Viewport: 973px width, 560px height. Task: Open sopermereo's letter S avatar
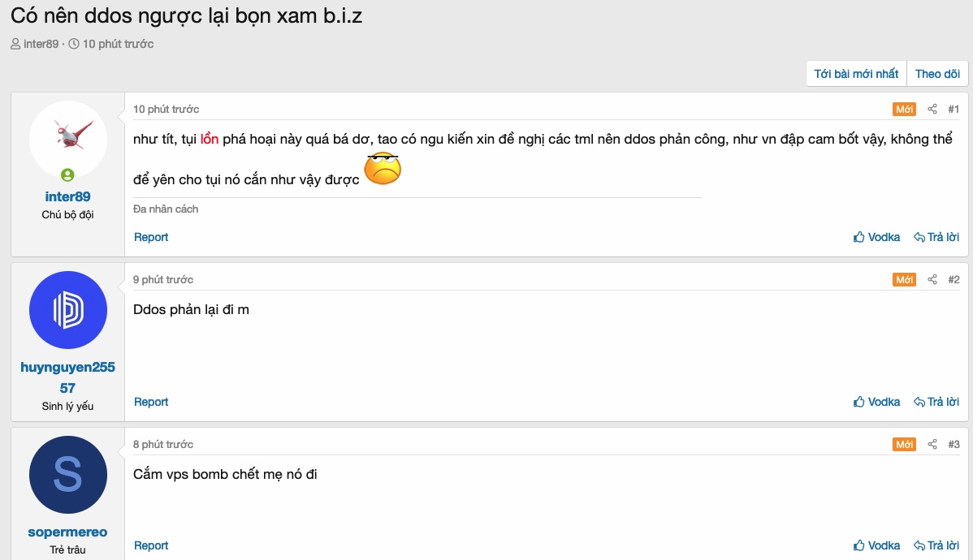coord(68,475)
